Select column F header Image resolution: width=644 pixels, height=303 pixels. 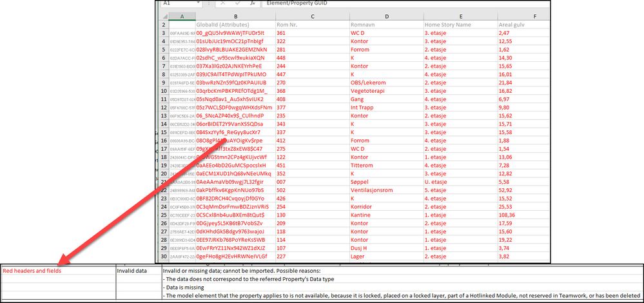click(523, 15)
